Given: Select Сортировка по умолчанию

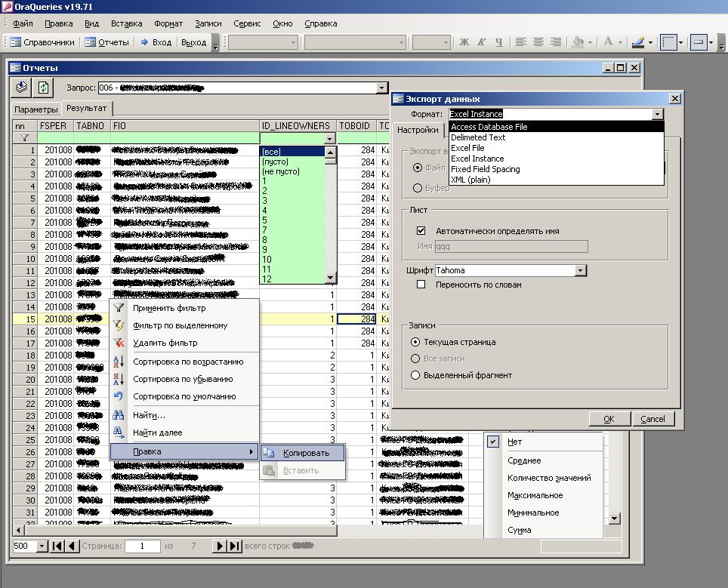Looking at the screenshot, I should [x=184, y=396].
